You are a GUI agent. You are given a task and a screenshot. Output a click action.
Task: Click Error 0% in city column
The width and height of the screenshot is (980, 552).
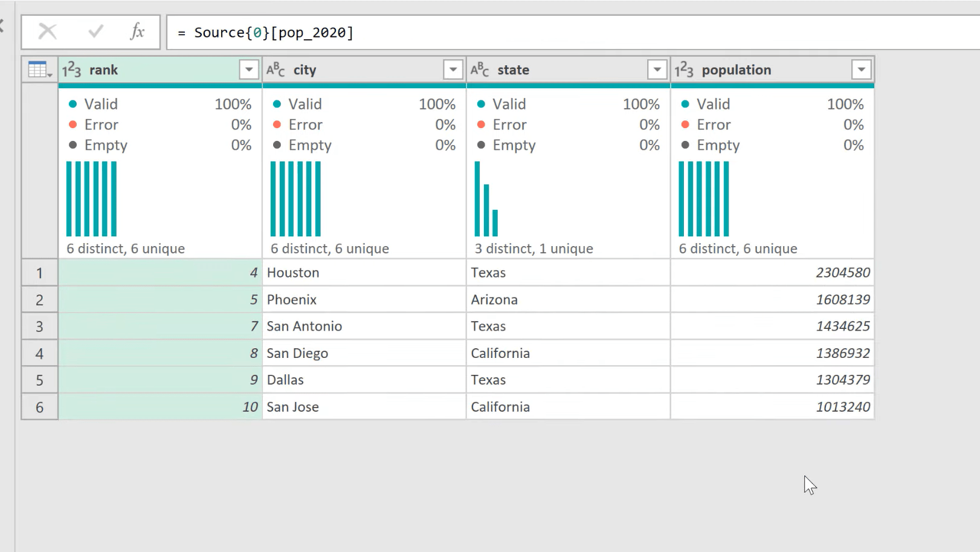click(364, 125)
